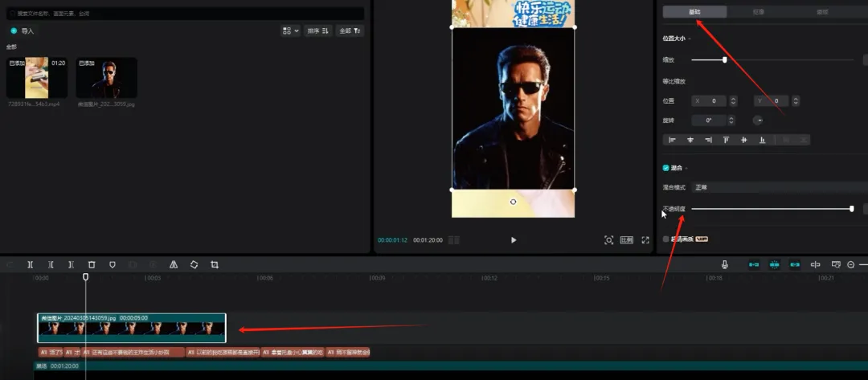Toggle auto snapping icon
Screen dimensions: 868x380
(775, 265)
